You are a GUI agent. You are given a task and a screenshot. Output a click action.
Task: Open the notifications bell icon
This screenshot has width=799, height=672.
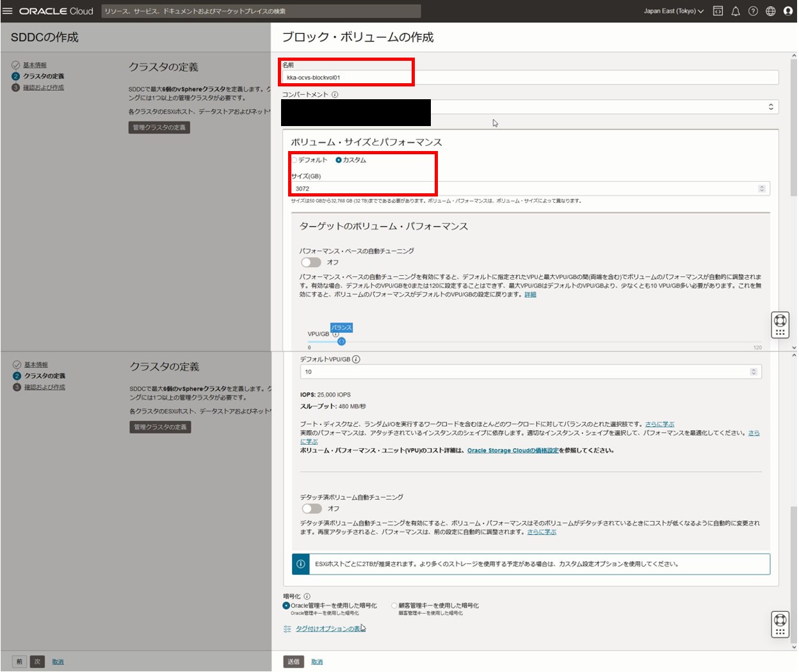[x=736, y=11]
